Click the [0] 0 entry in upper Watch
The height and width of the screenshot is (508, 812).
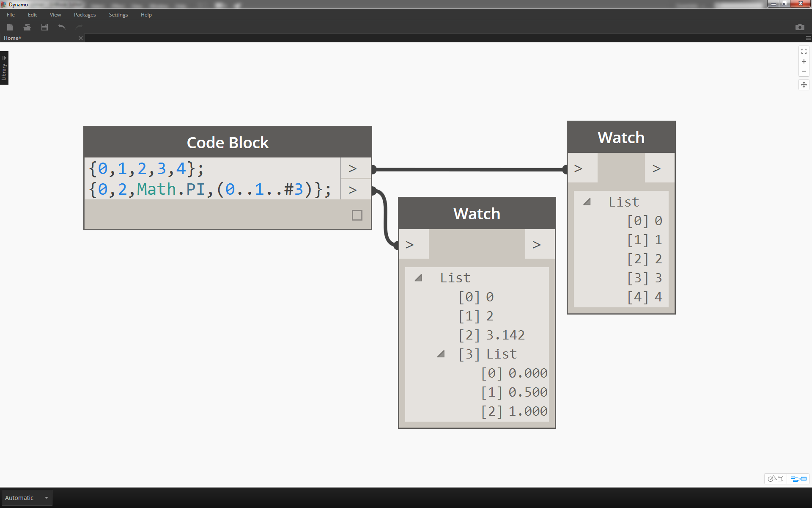pos(645,221)
